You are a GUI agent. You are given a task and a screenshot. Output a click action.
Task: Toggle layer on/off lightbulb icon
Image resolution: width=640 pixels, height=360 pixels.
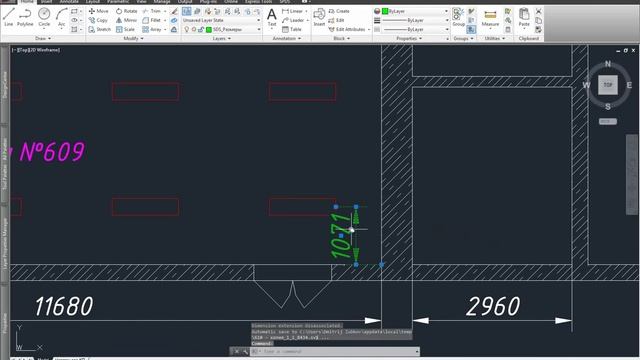tap(187, 29)
